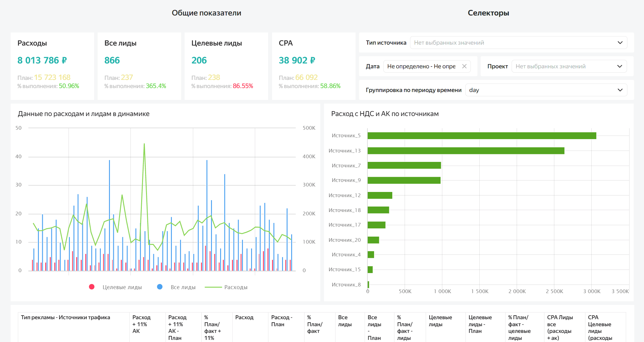Click the Целевые лиды 206 indicator value
644x342 pixels.
(x=199, y=60)
